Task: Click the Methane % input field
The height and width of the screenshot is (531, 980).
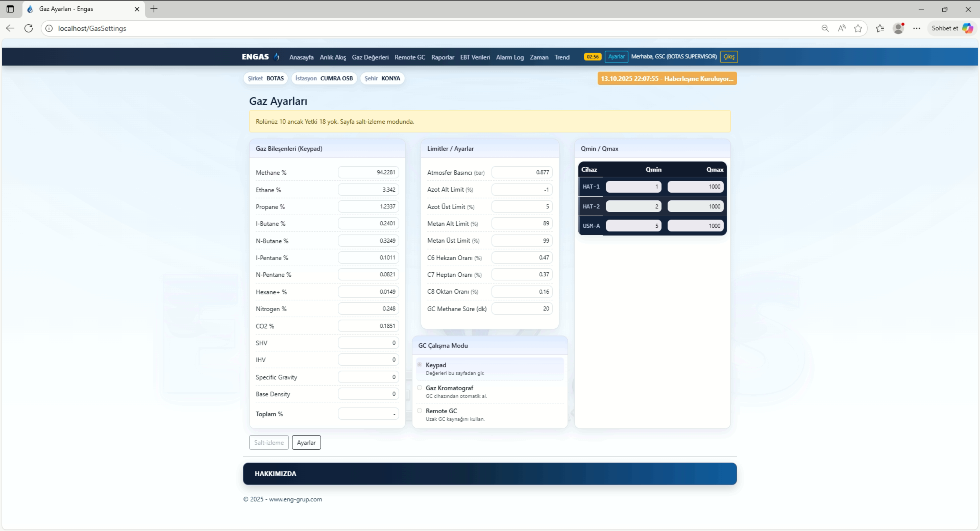Action: 368,172
